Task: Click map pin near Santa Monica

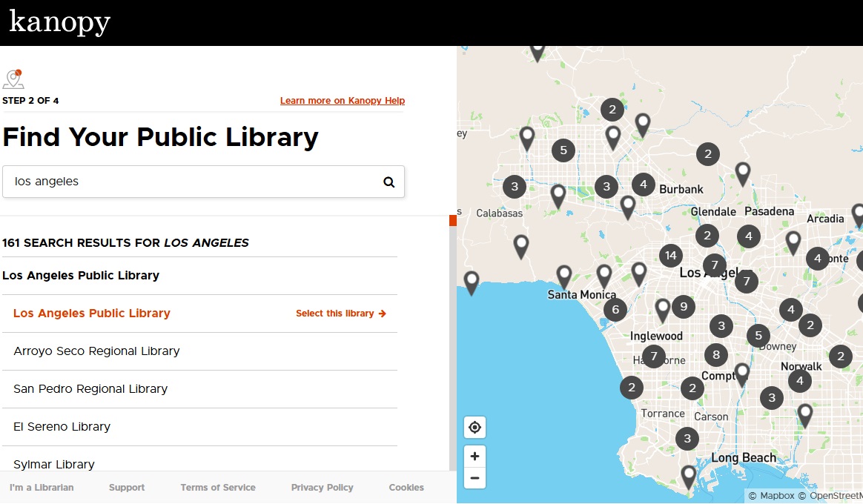Action: pos(564,276)
